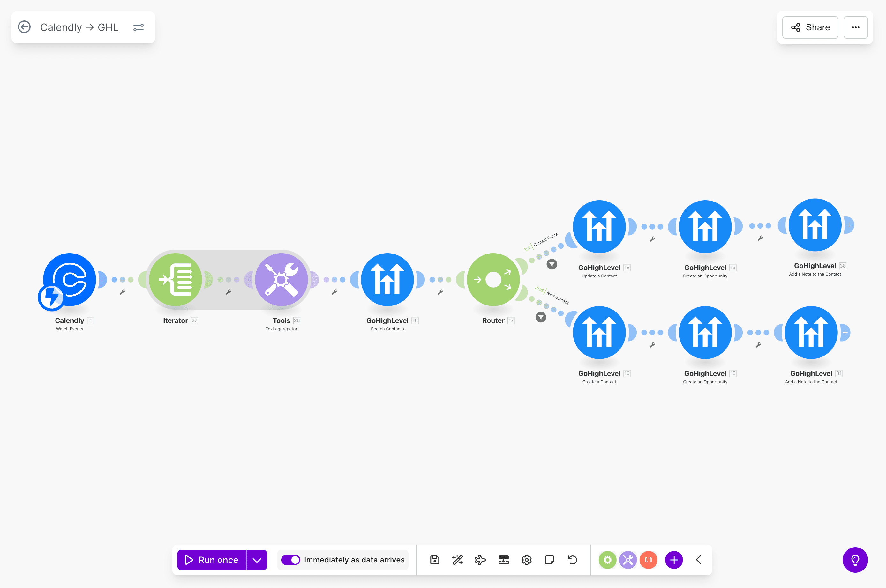Viewport: 886px width, 588px height.
Task: Click the back arrow next to the scenario name
Action: 24,27
